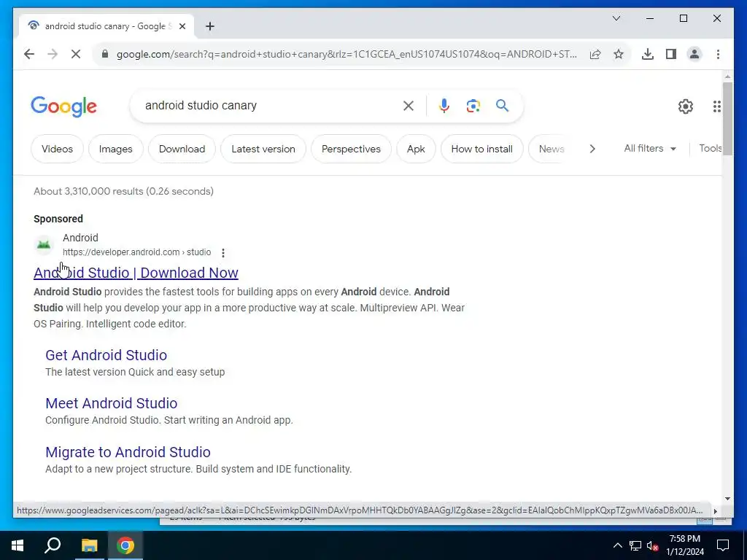Open Migrate to Android Studio sitelink
Viewport: 747px width, 560px height.
point(128,452)
